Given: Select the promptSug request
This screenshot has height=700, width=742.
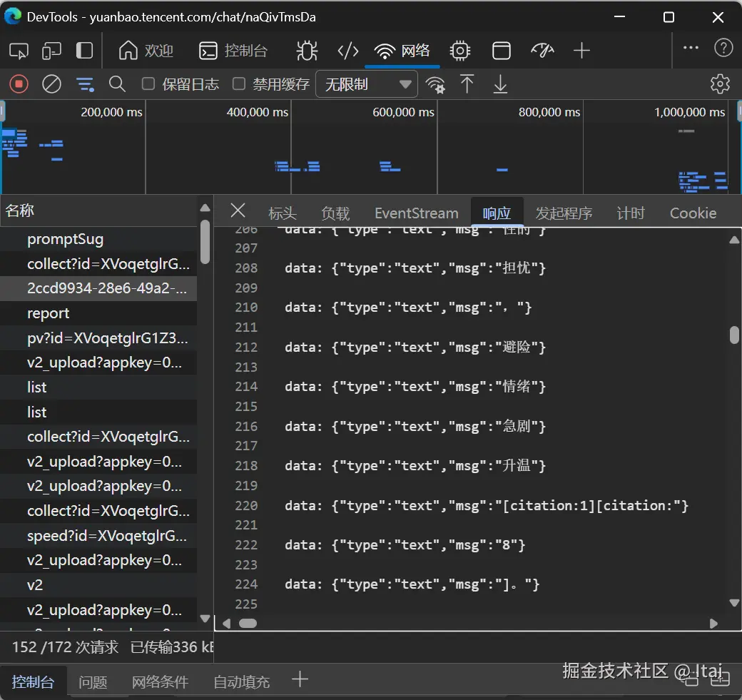Looking at the screenshot, I should click(x=66, y=239).
